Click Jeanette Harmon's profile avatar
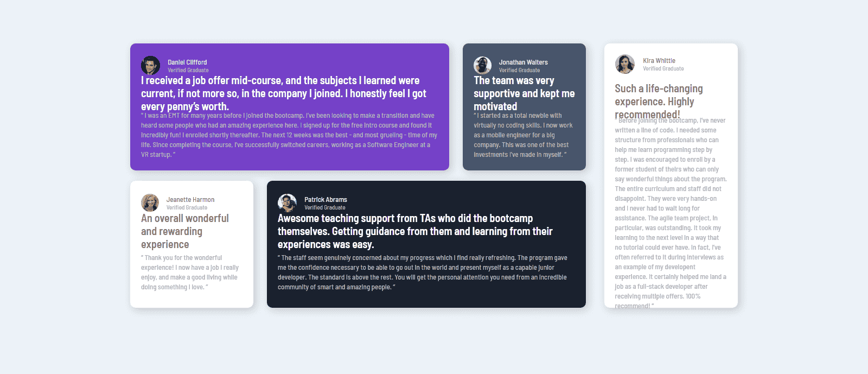Screen dimensions: 868x374 click(x=150, y=202)
